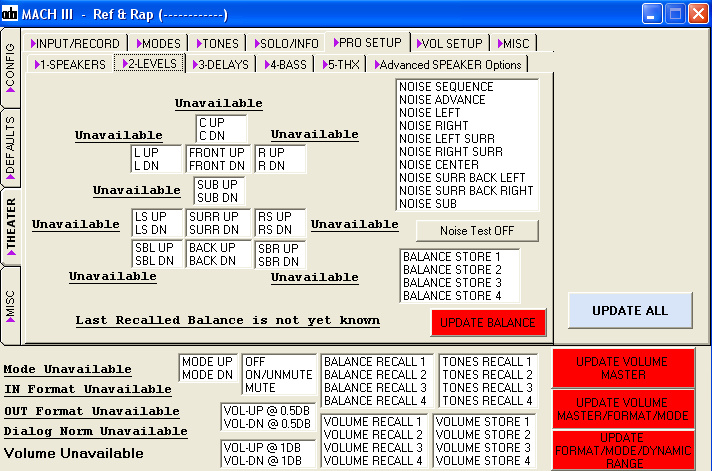
Task: Open the TONES tab
Action: point(217,44)
